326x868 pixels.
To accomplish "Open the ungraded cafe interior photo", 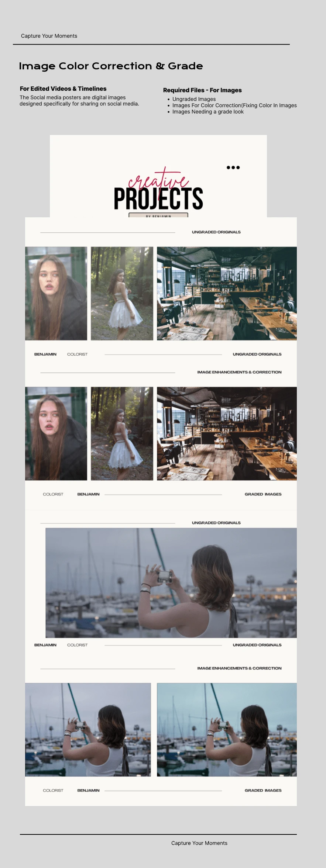I will tap(227, 293).
